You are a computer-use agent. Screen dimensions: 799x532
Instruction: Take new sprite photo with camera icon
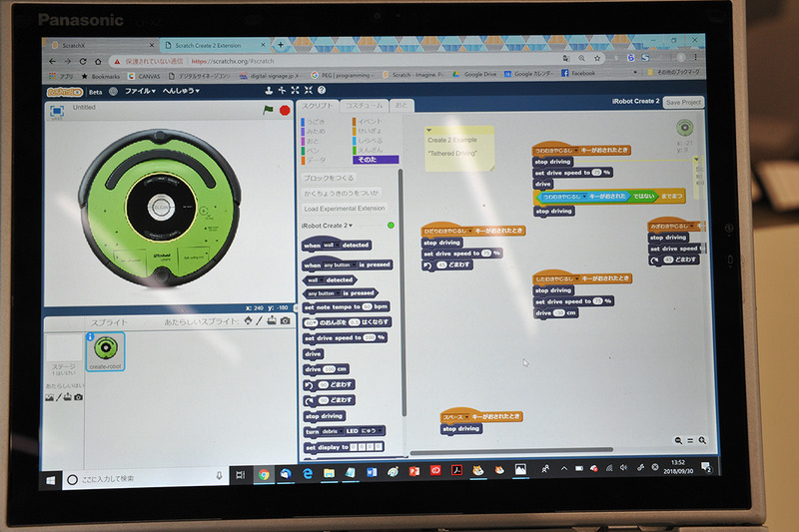click(286, 320)
